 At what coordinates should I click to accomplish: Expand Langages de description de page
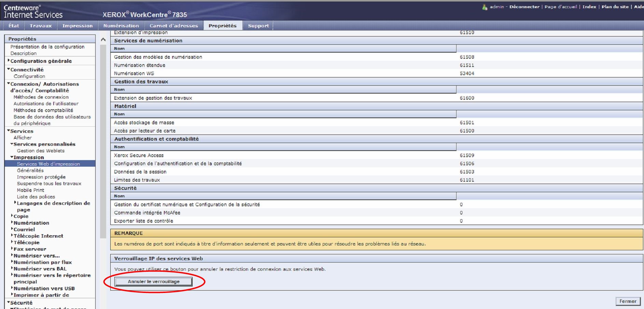(15, 203)
